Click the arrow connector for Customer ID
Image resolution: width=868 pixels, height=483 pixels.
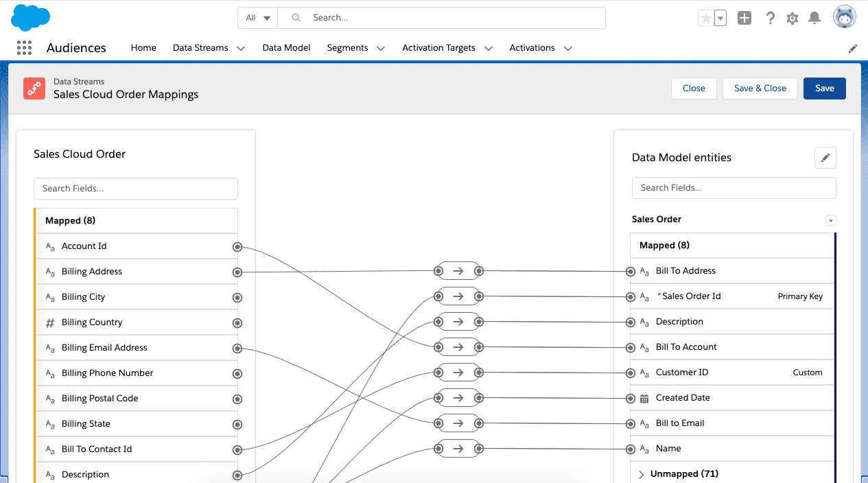pyautogui.click(x=458, y=373)
